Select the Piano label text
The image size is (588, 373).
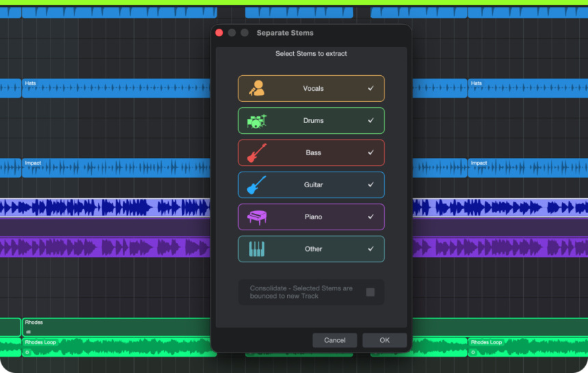coord(313,217)
